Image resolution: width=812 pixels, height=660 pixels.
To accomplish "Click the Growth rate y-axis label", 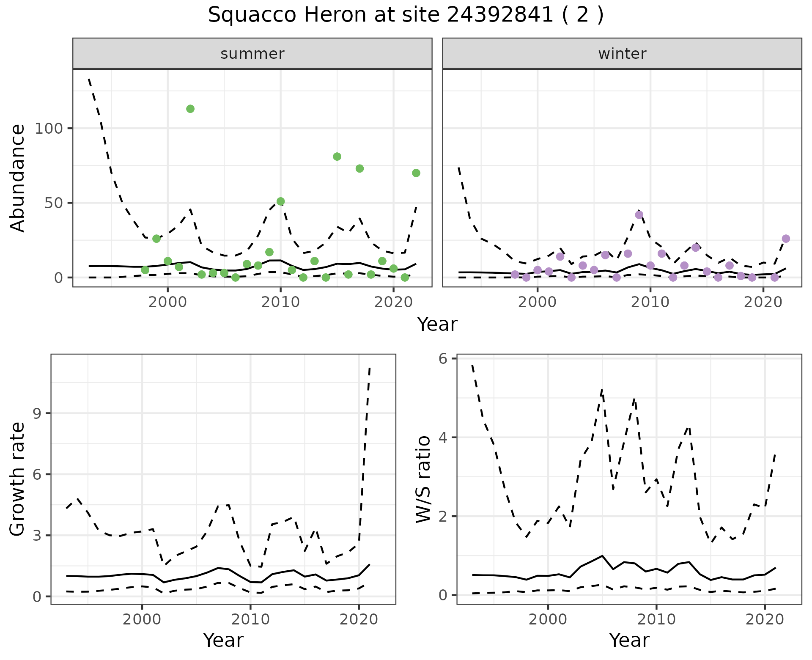I will tap(18, 479).
